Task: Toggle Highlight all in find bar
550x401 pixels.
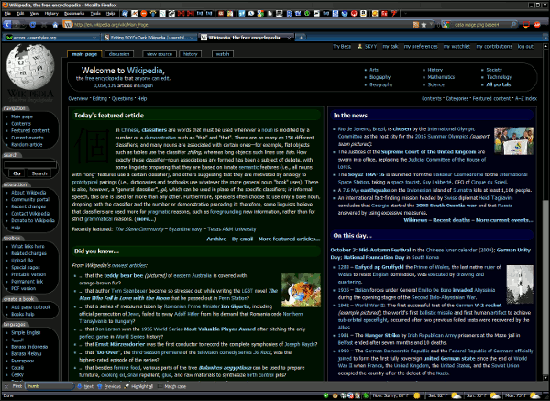Action: pos(139,386)
